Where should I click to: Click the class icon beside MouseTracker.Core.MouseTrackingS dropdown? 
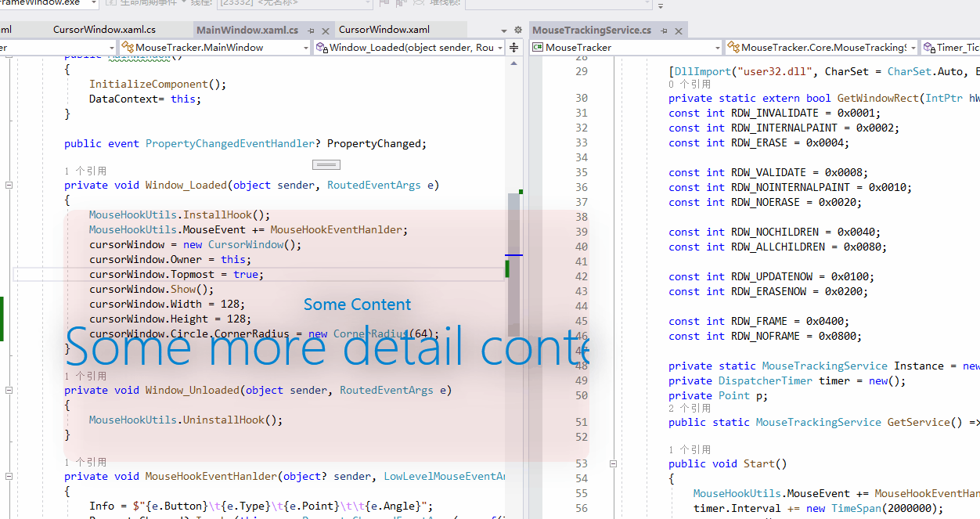[x=734, y=47]
